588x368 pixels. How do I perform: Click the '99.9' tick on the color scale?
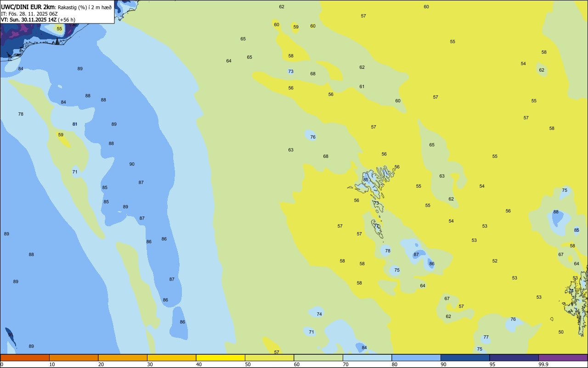point(543,364)
